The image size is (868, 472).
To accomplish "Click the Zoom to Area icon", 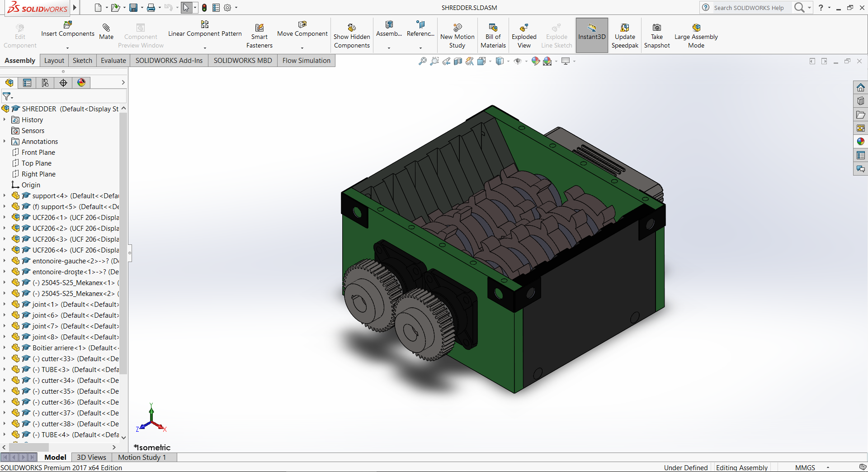I will 434,61.
